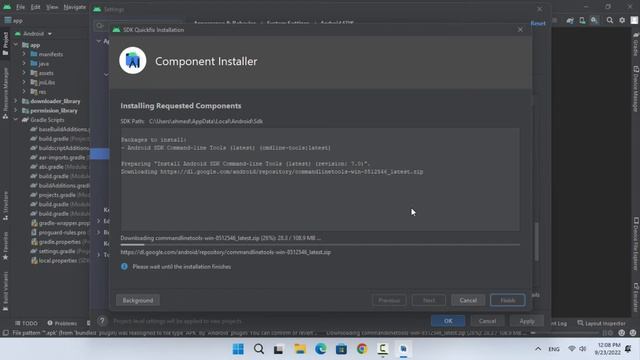This screenshot has height=360, width=640.
Task: Open the File menu
Action: pyautogui.click(x=20, y=7)
